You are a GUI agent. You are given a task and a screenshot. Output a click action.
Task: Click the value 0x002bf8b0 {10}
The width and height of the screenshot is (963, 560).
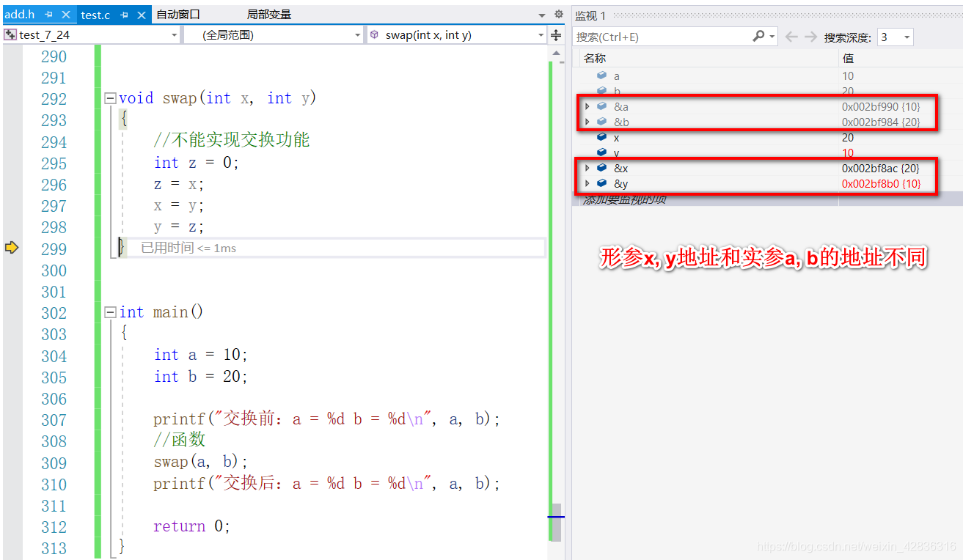click(x=882, y=184)
